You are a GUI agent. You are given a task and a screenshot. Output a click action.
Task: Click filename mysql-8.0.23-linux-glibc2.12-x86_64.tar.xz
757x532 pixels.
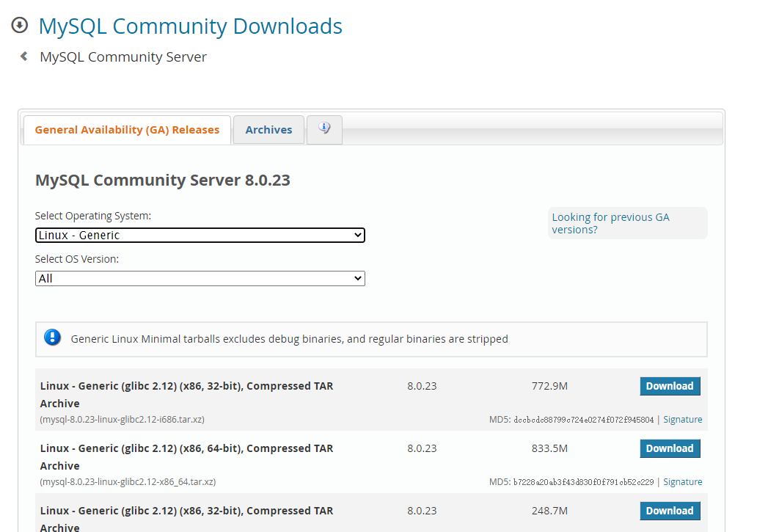[x=128, y=482]
